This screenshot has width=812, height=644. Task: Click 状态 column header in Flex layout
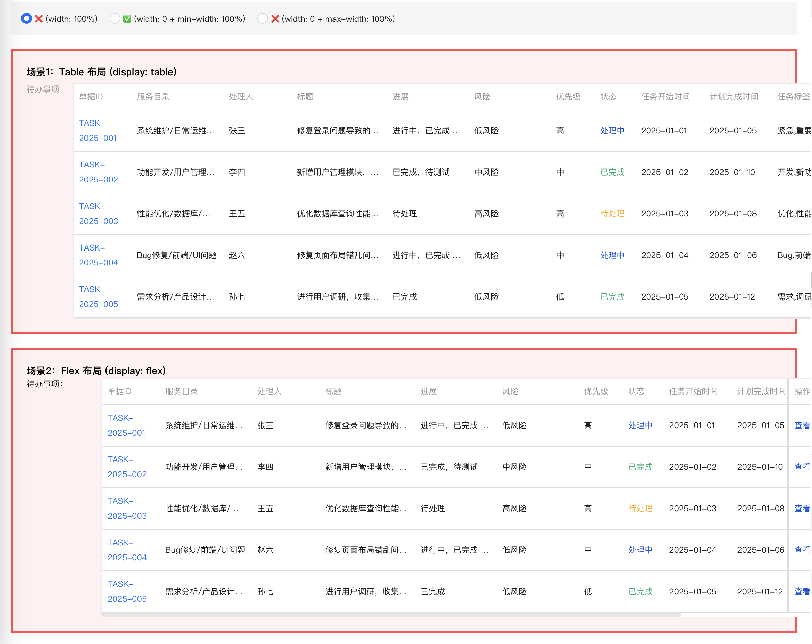[636, 391]
